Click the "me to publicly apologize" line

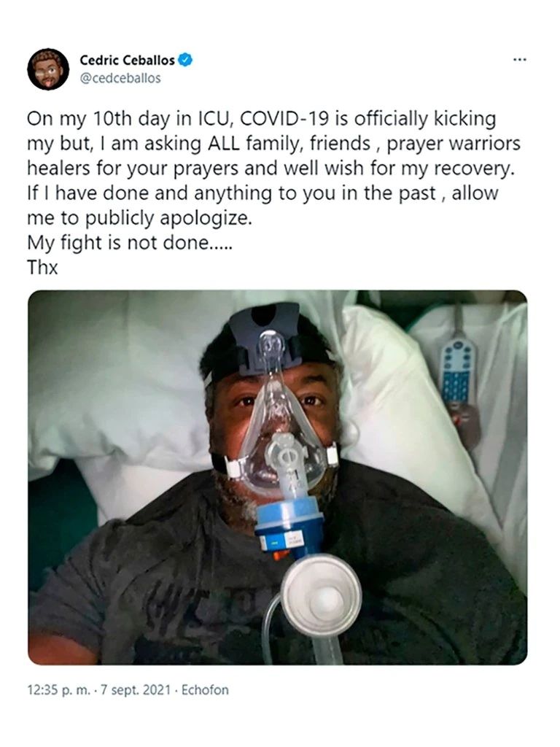tap(139, 217)
